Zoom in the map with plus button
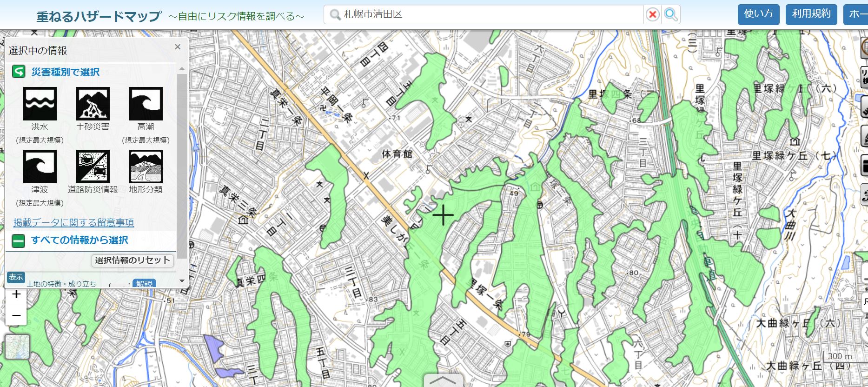Viewport: 868px width, 387px height. (x=16, y=294)
